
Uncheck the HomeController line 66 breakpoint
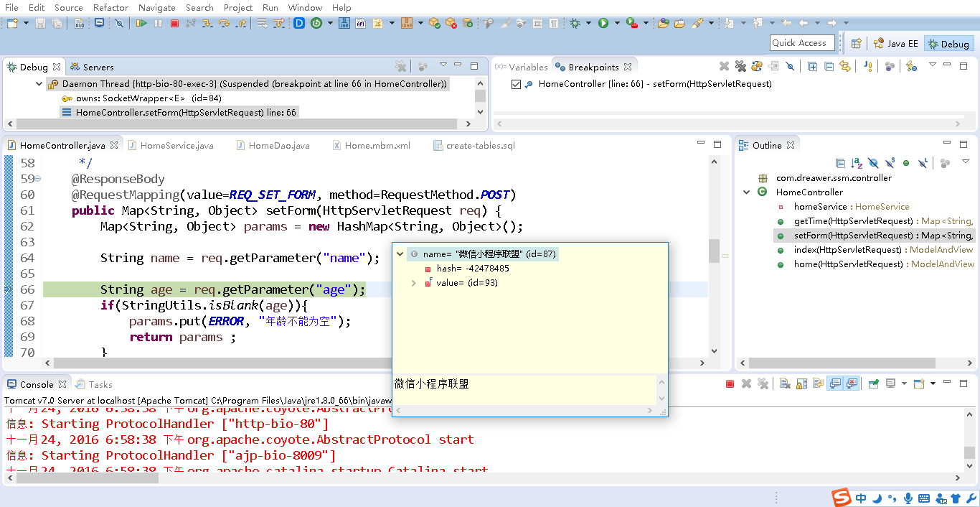coord(516,84)
